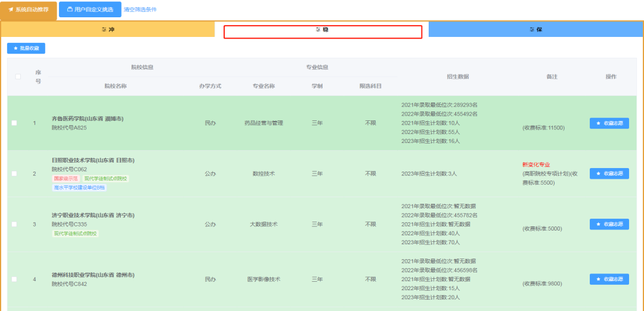Click the 现代学徒制试点院校 tag under 济宁职业技术学院

click(x=75, y=234)
